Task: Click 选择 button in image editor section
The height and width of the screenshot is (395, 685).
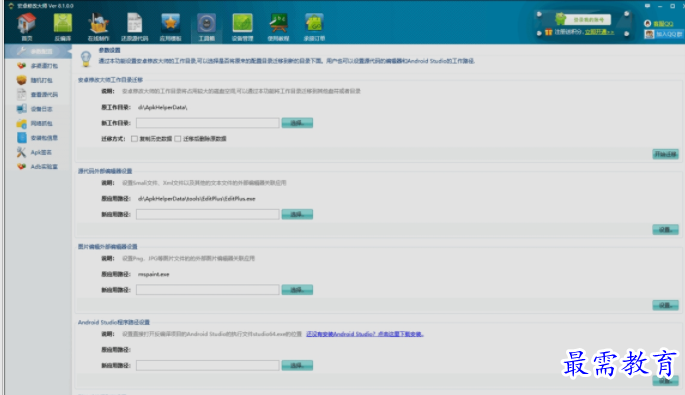Action: pos(297,290)
